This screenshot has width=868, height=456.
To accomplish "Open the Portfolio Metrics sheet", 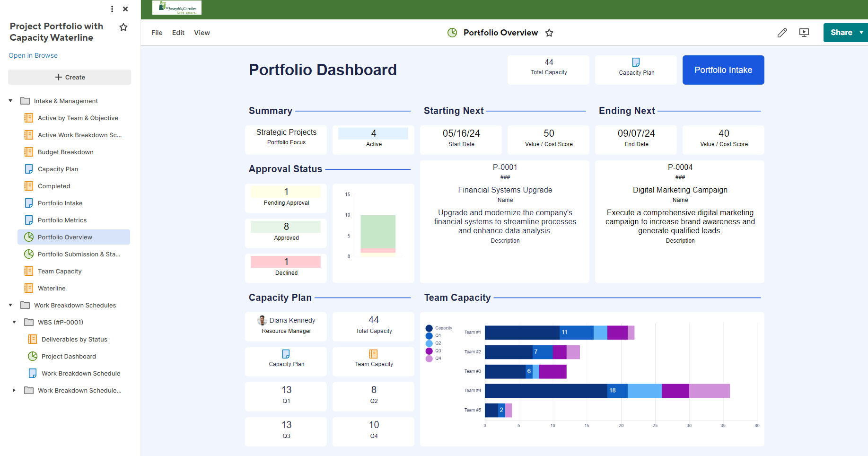I will [62, 220].
